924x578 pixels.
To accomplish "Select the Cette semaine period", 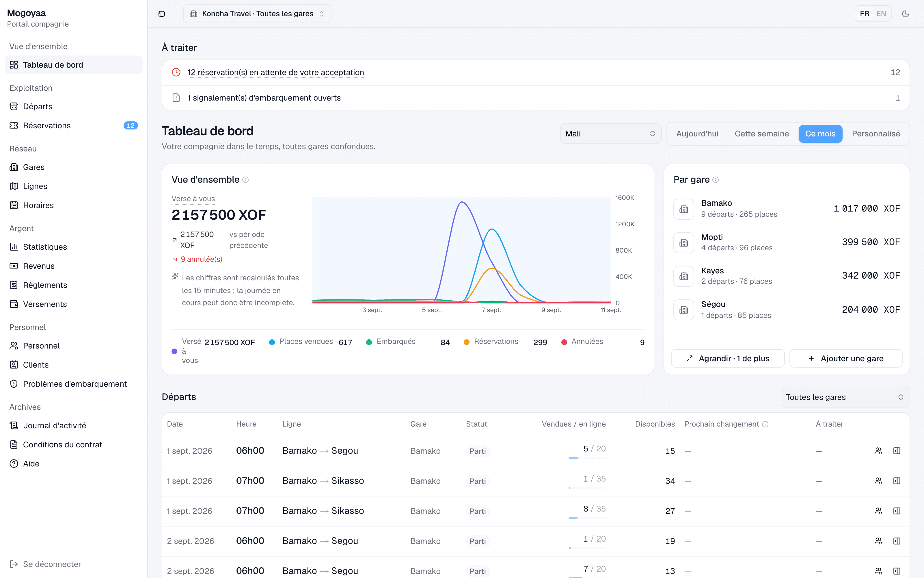I will [x=762, y=134].
